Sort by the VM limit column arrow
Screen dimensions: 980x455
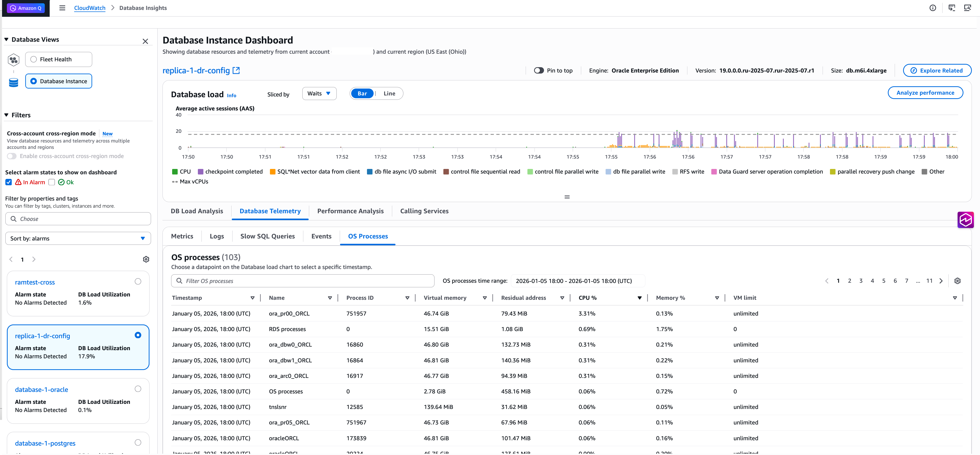click(x=955, y=298)
